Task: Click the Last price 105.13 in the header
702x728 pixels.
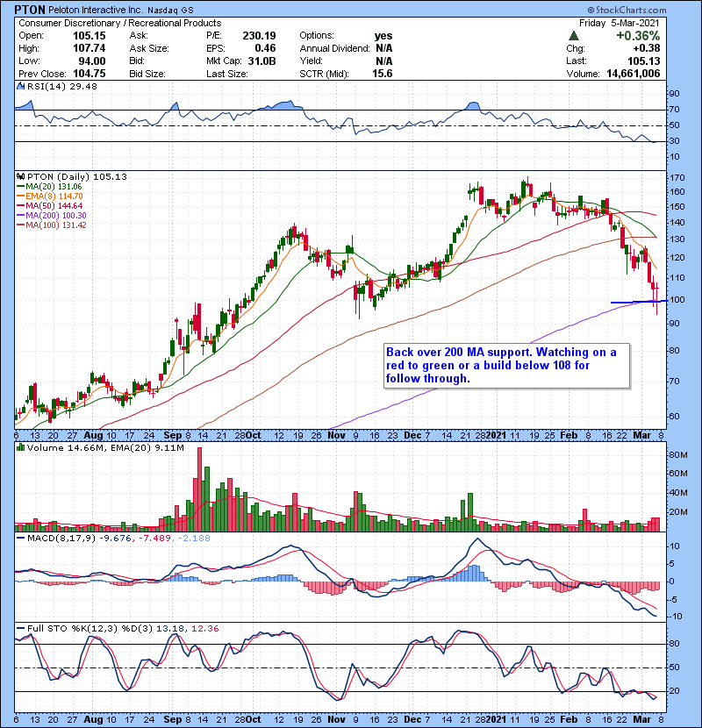Action: click(x=643, y=61)
